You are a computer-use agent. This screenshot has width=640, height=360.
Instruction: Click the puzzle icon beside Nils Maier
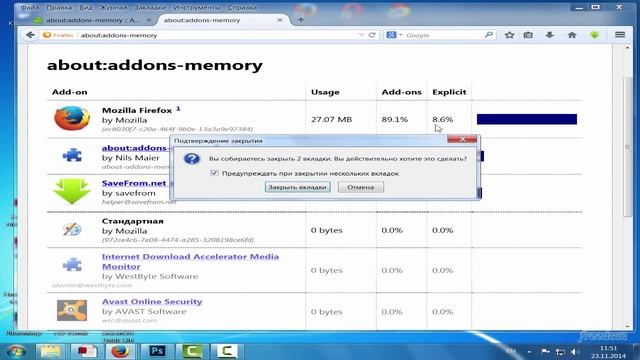coord(72,155)
